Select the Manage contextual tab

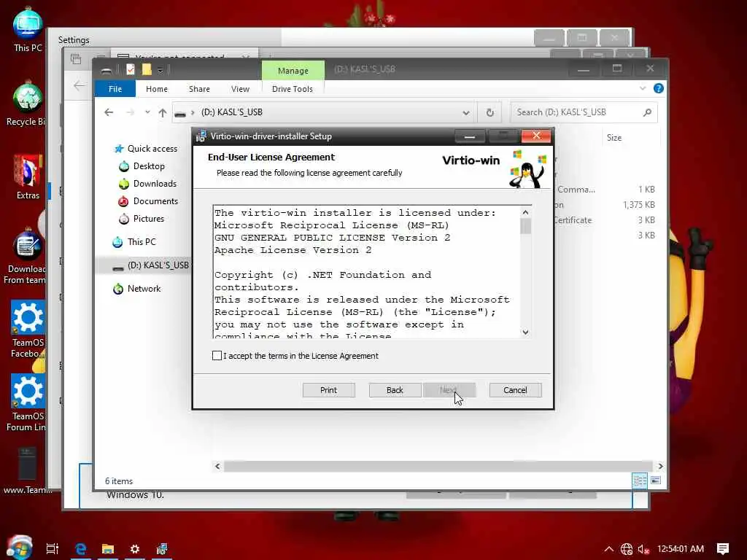[x=293, y=71]
